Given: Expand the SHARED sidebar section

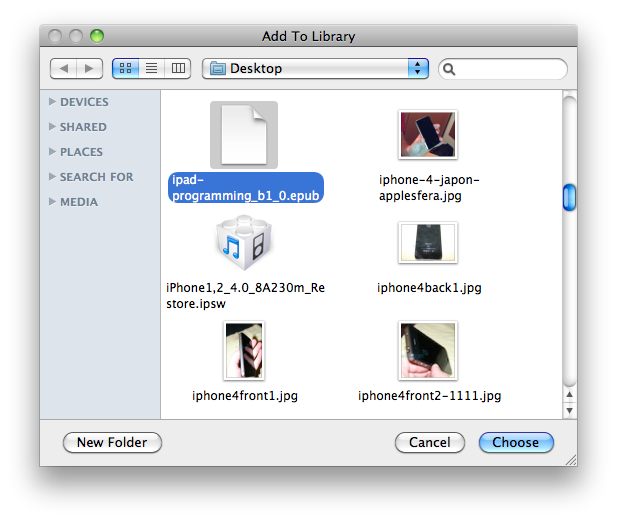Looking at the screenshot, I should pos(53,127).
